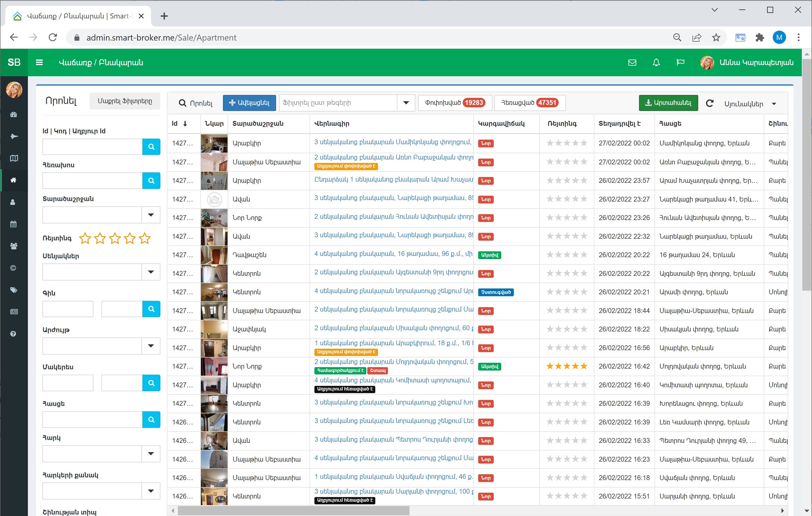Click the page's vertical scrollbar
The image size is (812, 516).
(x=807, y=175)
